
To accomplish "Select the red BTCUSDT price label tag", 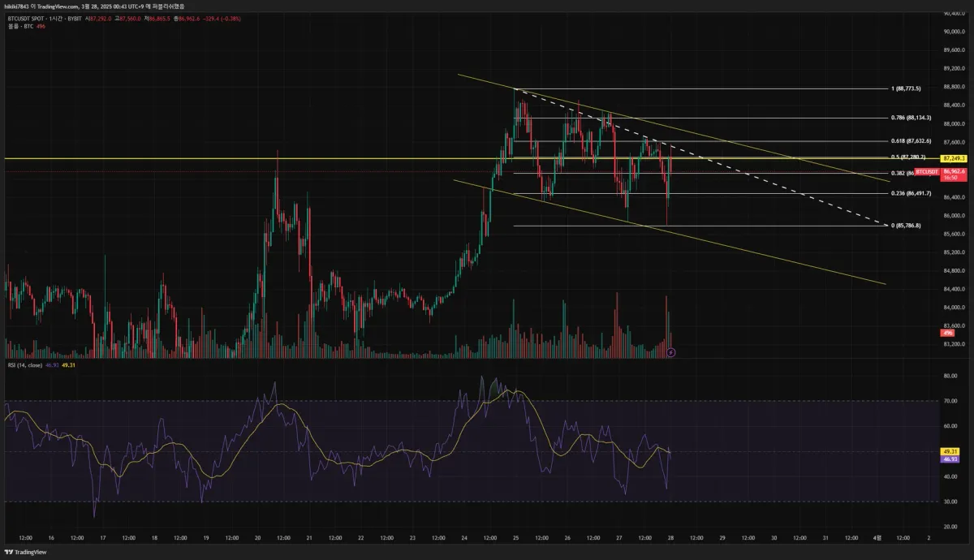I will (x=927, y=172).
